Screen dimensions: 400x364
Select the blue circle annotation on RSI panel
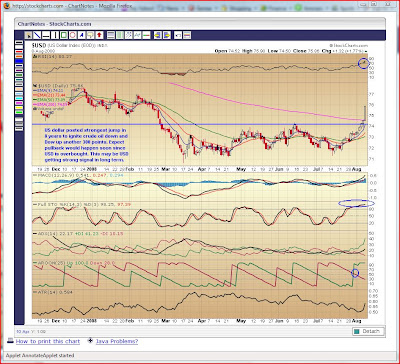pyautogui.click(x=364, y=63)
